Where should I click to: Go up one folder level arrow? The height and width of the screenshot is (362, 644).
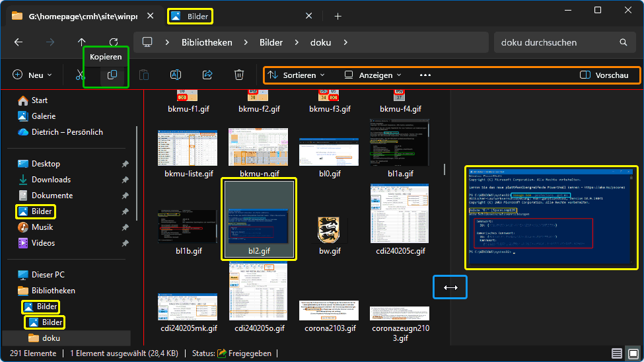82,42
